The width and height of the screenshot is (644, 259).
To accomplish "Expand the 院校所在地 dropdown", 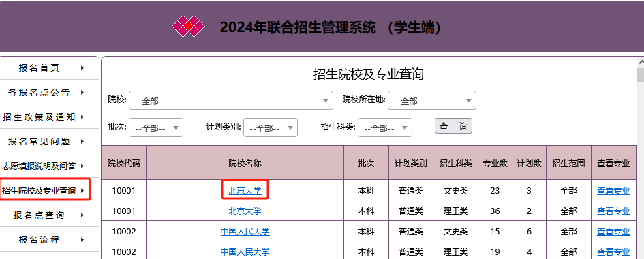I will pos(431,100).
